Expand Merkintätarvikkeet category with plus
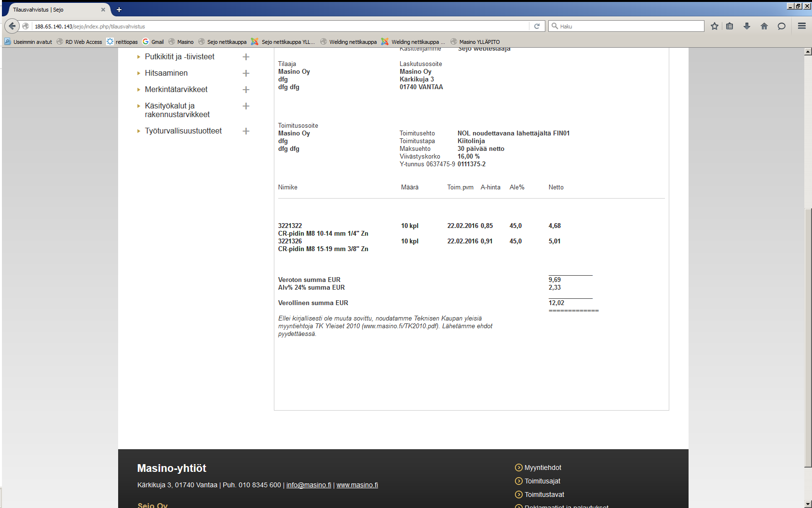Image resolution: width=812 pixels, height=508 pixels. click(x=246, y=90)
